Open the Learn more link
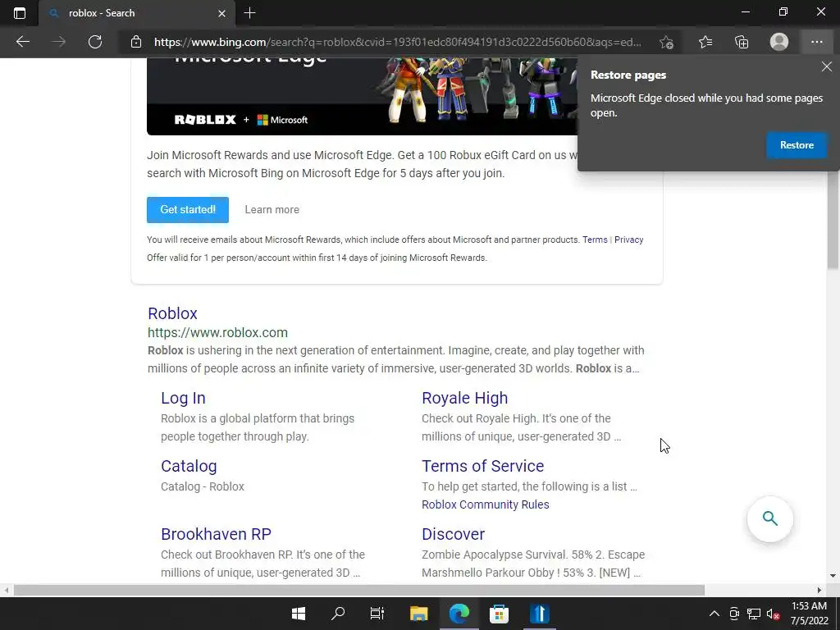 tap(272, 209)
